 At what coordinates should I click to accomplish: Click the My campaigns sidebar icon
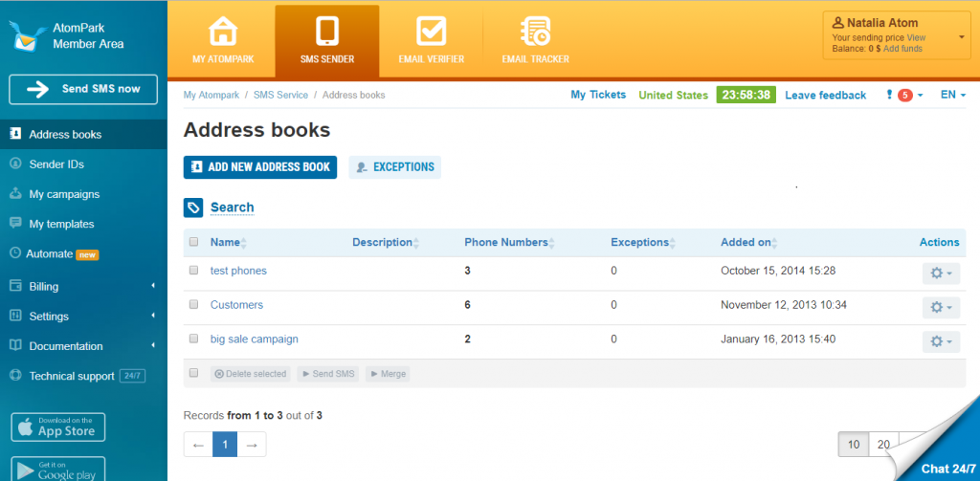(15, 194)
